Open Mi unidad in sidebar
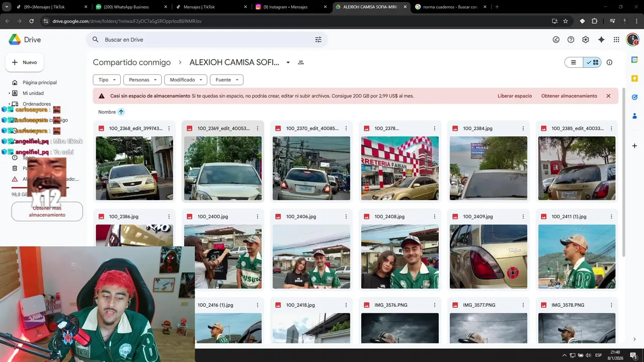Image resolution: width=644 pixels, height=362 pixels. (x=33, y=93)
